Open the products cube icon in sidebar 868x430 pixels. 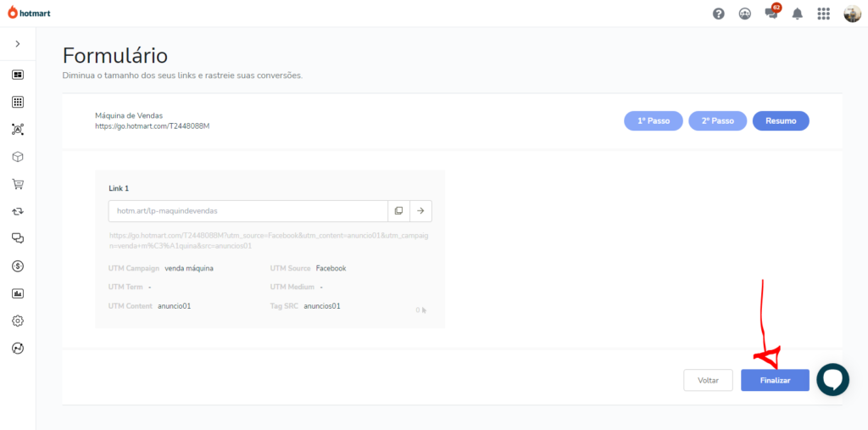[18, 157]
